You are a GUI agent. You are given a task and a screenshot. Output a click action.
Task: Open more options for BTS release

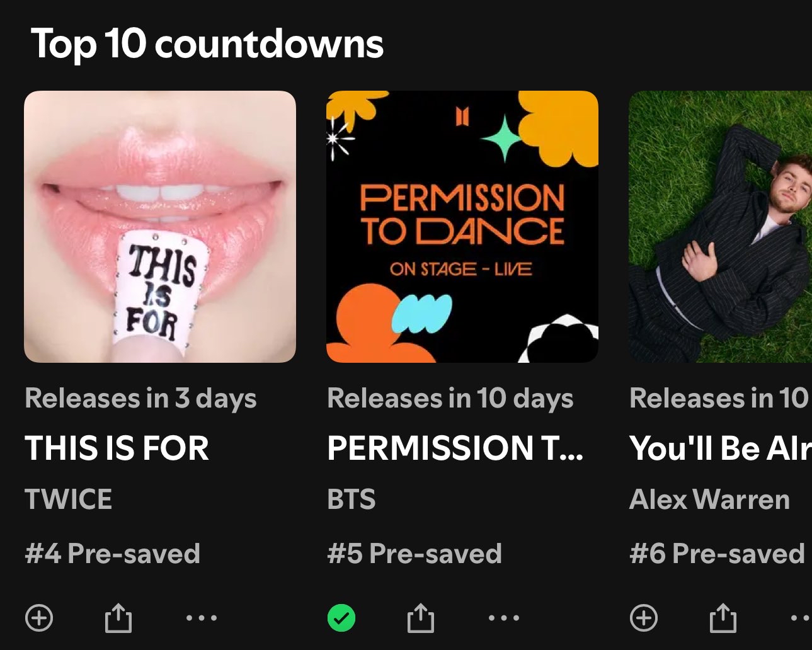tap(504, 618)
